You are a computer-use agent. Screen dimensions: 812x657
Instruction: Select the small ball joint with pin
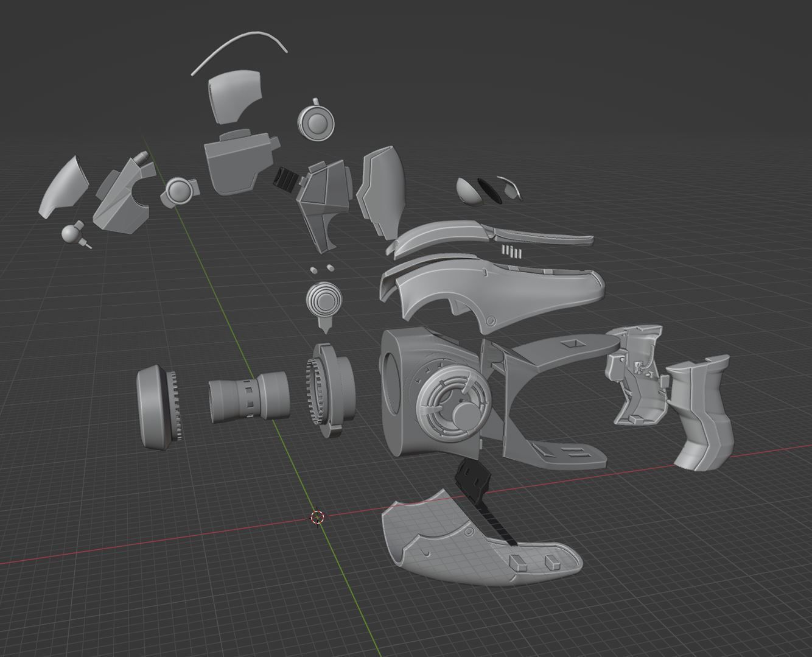click(76, 234)
